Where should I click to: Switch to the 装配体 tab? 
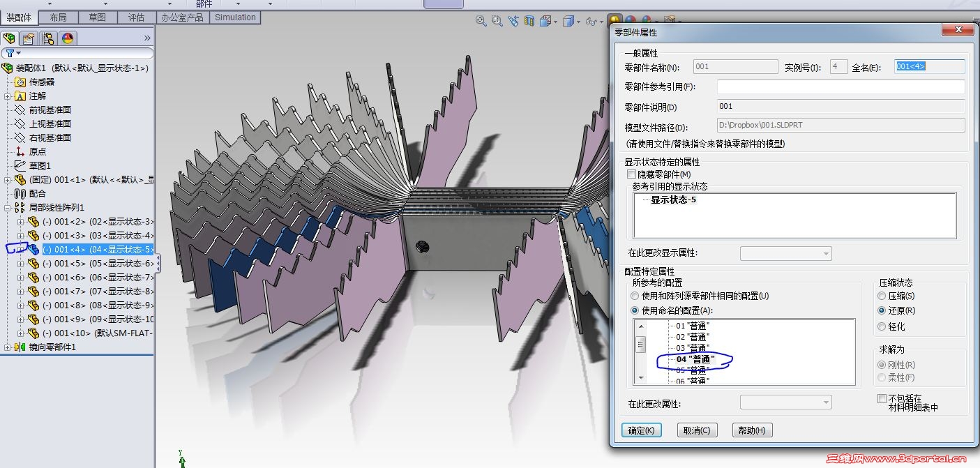click(x=18, y=17)
